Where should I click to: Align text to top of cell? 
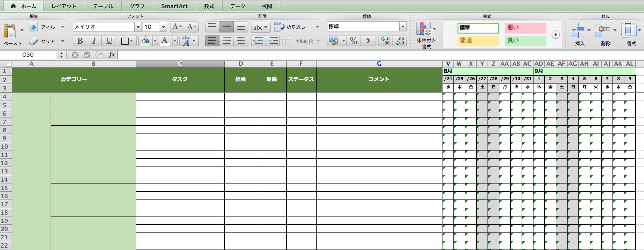(212, 27)
